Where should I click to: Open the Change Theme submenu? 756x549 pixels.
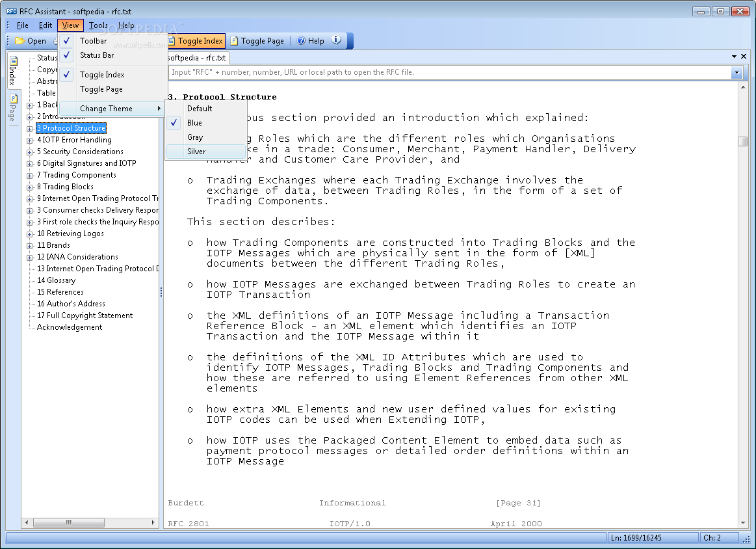point(112,109)
